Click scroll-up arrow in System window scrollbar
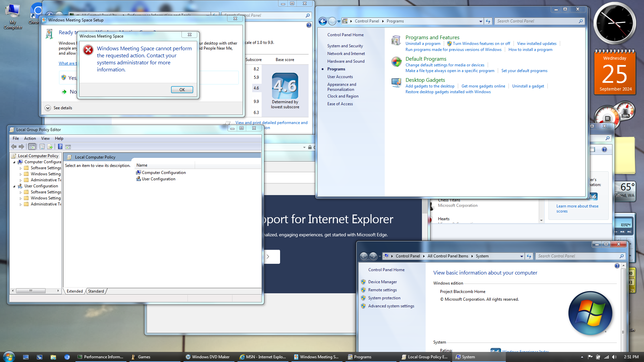Screen dimensions: 644x362 [623, 265]
